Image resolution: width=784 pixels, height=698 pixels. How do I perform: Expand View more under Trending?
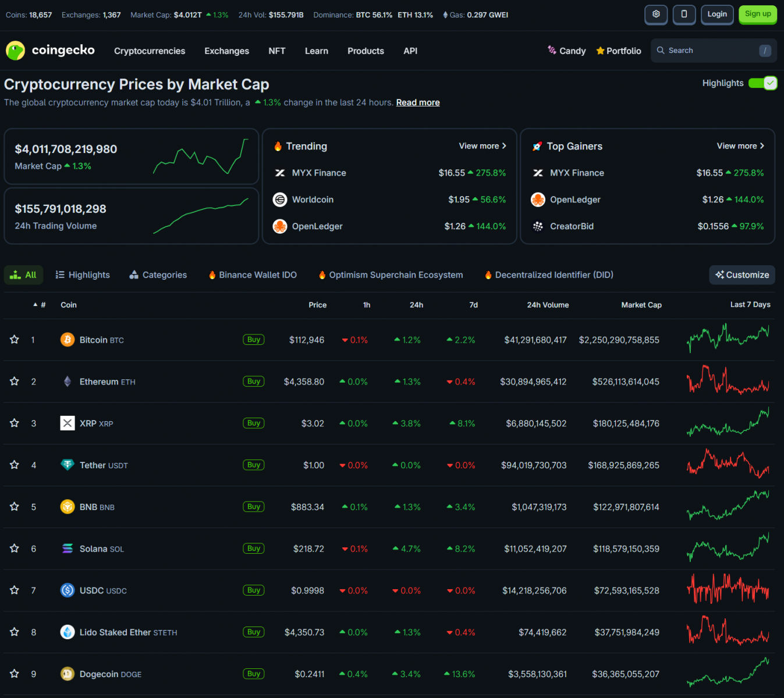482,146
